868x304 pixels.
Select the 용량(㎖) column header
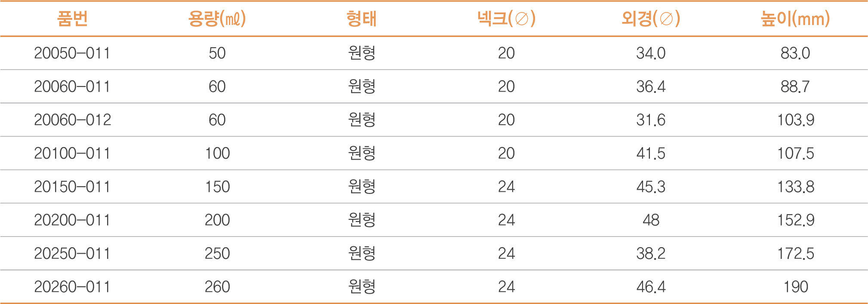pyautogui.click(x=217, y=19)
